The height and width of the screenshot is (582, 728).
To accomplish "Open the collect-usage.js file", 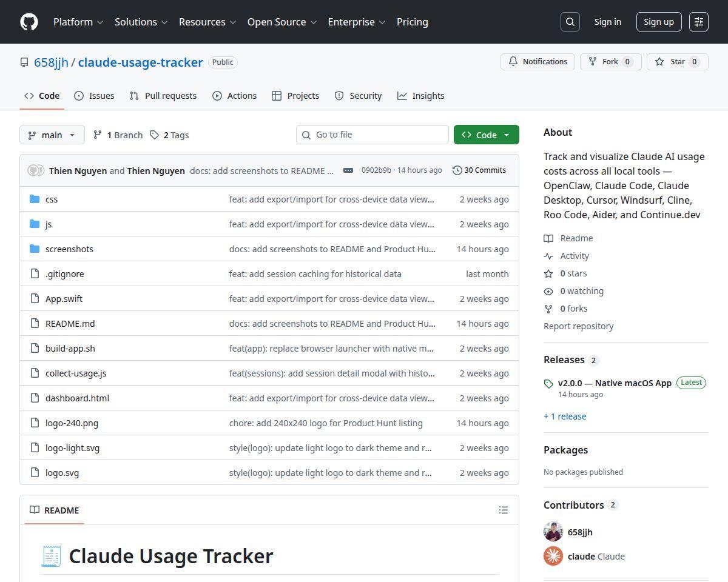I will pyautogui.click(x=76, y=373).
